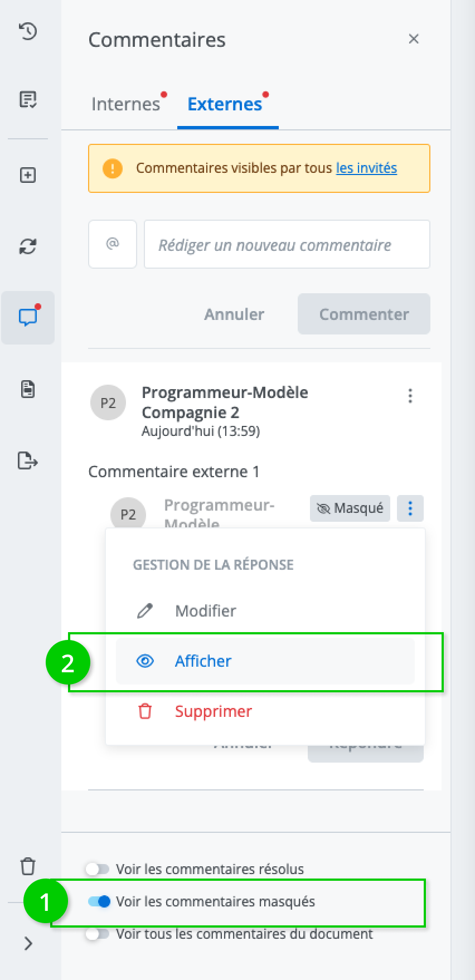The height and width of the screenshot is (980, 475).
Task: Expand the left sidebar with chevron arrow
Action: (x=28, y=944)
